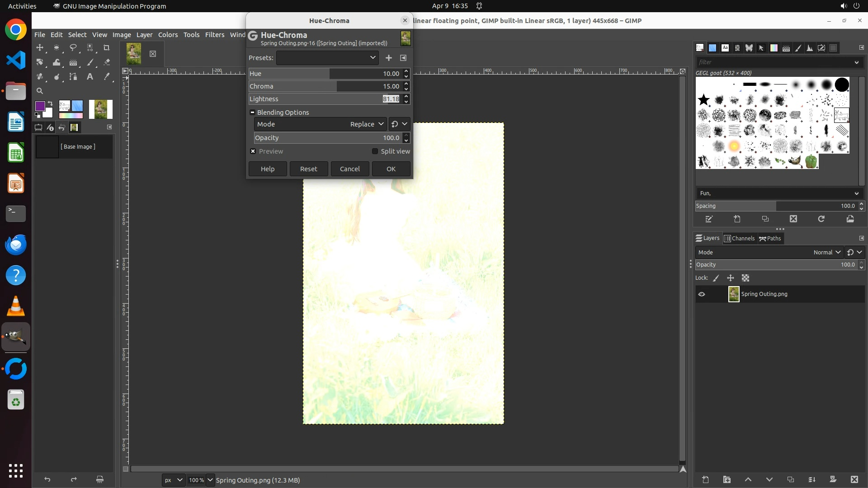Hide the Spring Outing.png layer
Image resolution: width=868 pixels, height=488 pixels.
(x=702, y=294)
